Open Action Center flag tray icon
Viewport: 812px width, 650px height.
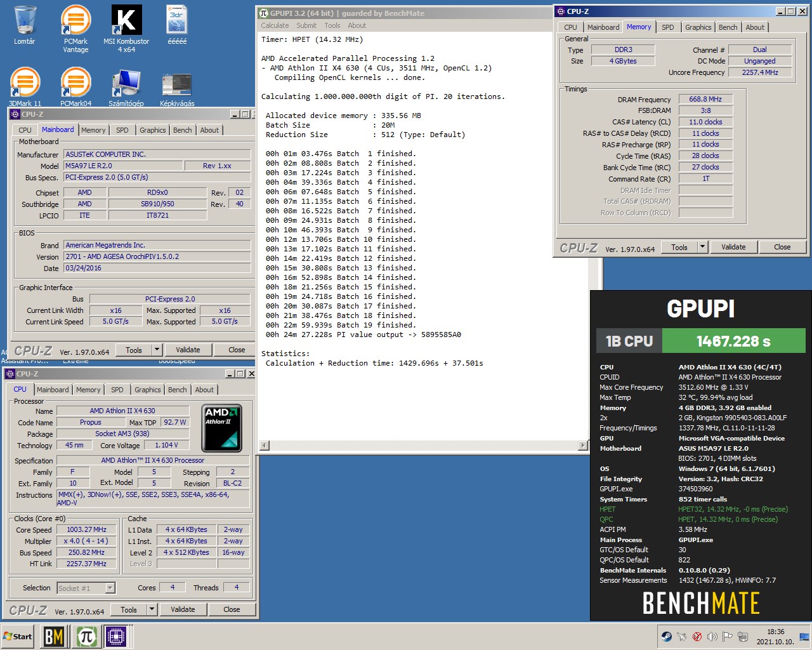[728, 637]
